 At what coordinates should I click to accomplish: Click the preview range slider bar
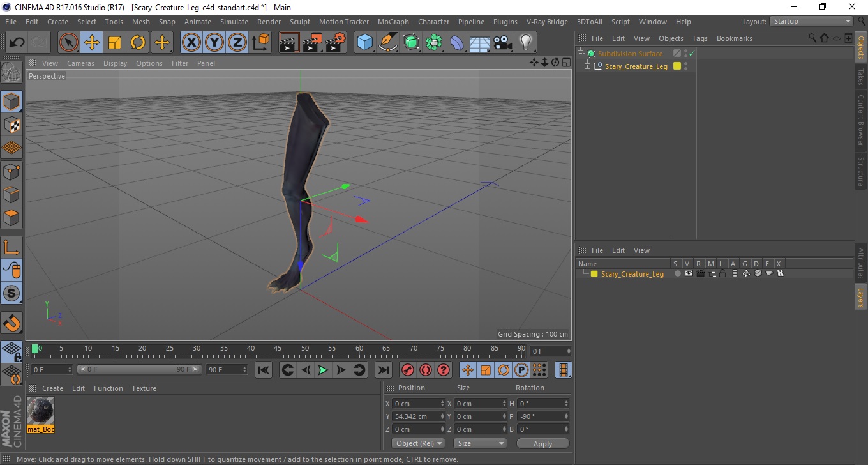[139, 370]
